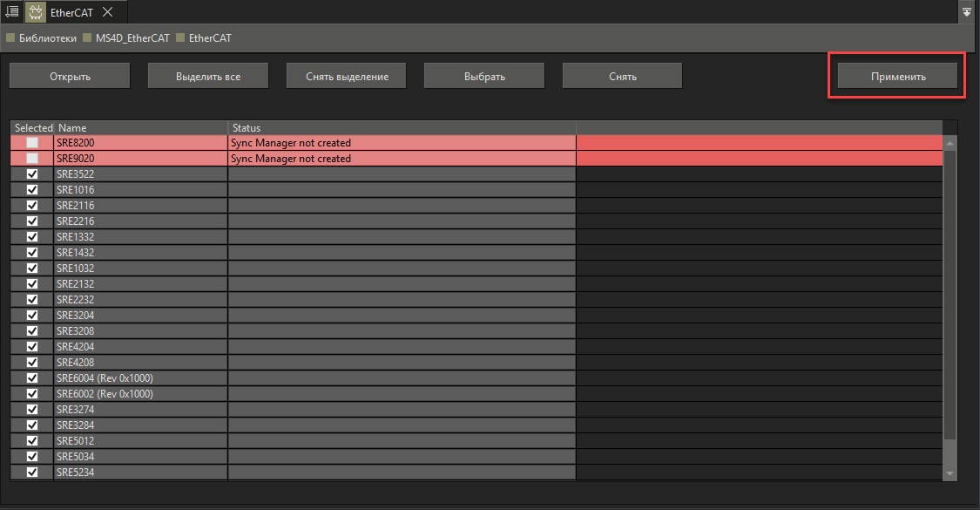This screenshot has height=510, width=980.
Task: Click the Снять button
Action: click(623, 76)
